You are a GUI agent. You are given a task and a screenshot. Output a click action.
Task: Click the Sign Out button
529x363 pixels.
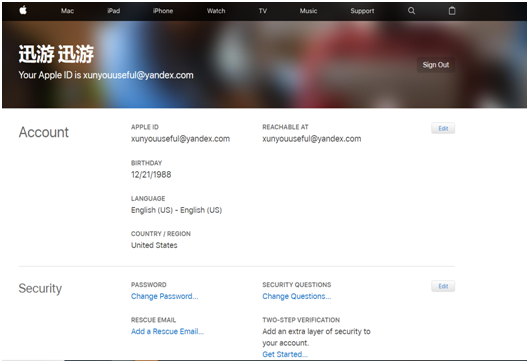click(436, 65)
